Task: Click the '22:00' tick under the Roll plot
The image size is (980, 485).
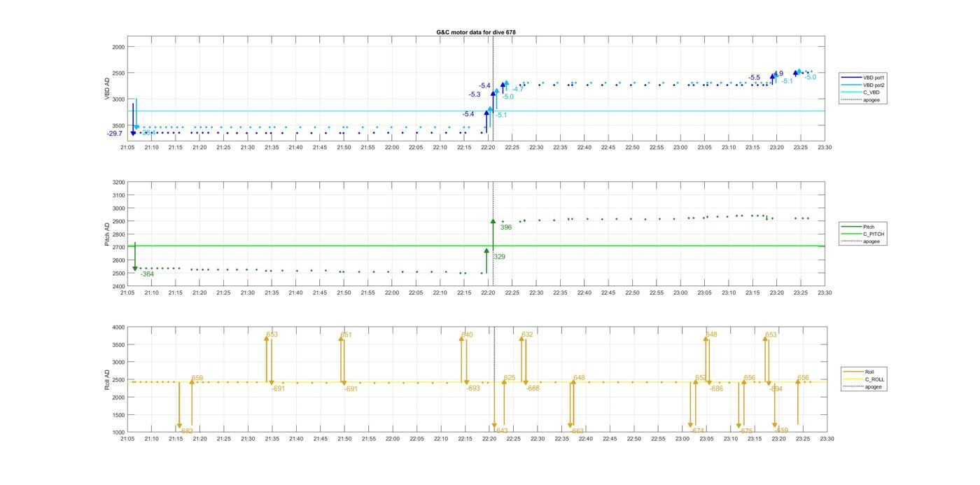Action: [392, 439]
